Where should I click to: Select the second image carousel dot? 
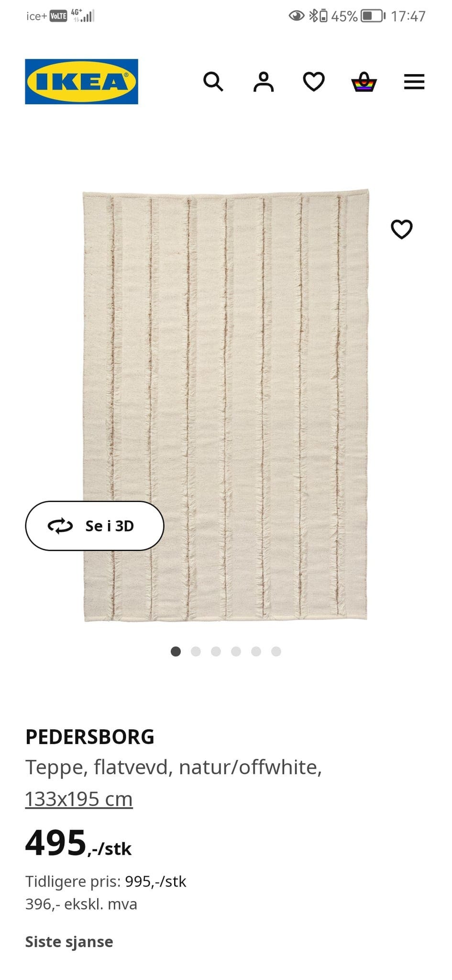point(196,651)
